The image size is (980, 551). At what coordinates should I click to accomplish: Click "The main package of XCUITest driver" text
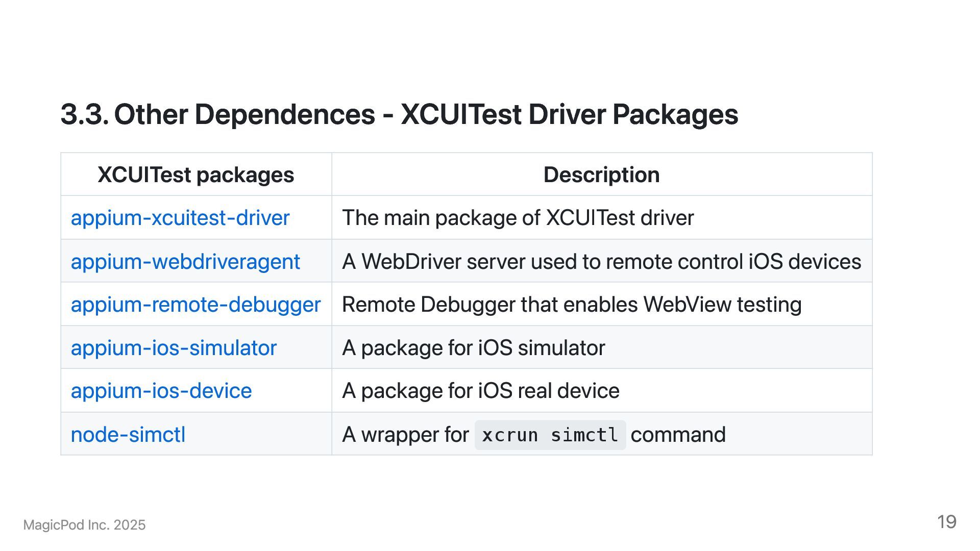(518, 218)
